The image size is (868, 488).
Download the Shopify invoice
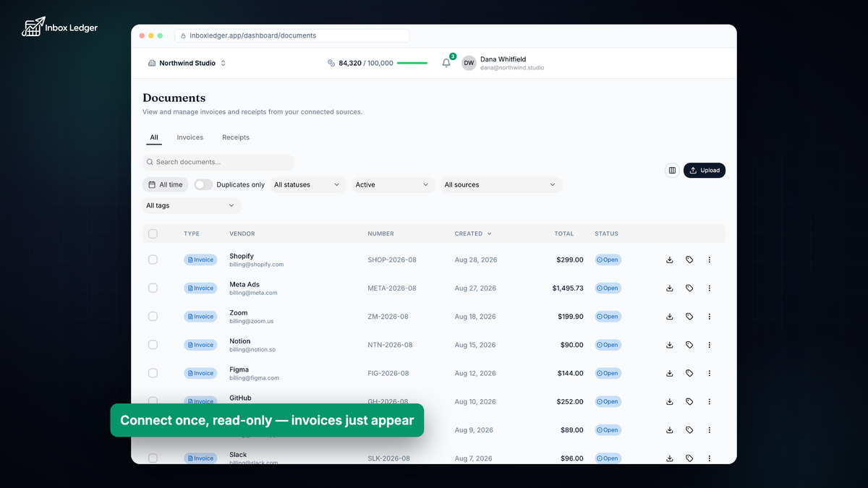pyautogui.click(x=670, y=260)
